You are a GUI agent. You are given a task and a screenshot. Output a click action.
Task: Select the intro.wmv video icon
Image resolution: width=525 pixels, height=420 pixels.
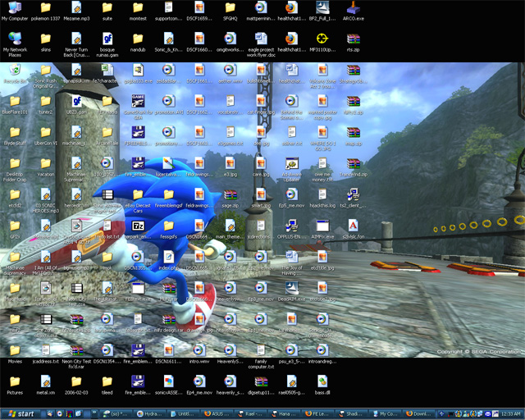(199, 354)
